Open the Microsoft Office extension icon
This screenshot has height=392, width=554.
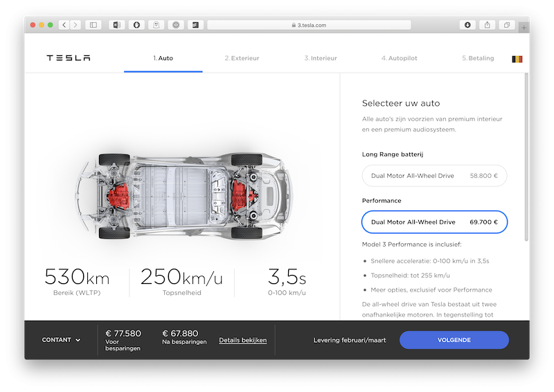116,25
